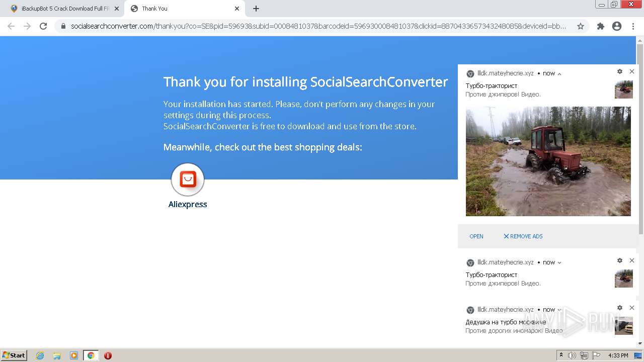Expand the second Турбо-тракторист notification

tap(559, 263)
